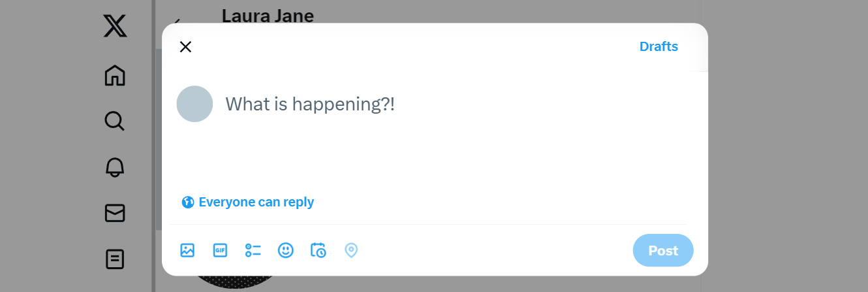Open the emoji picker

pyautogui.click(x=285, y=250)
